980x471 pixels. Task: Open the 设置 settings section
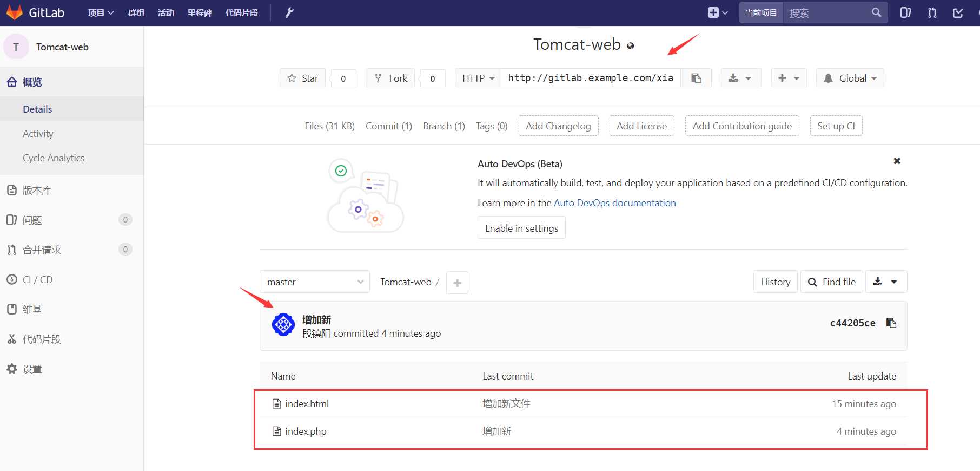point(72,369)
